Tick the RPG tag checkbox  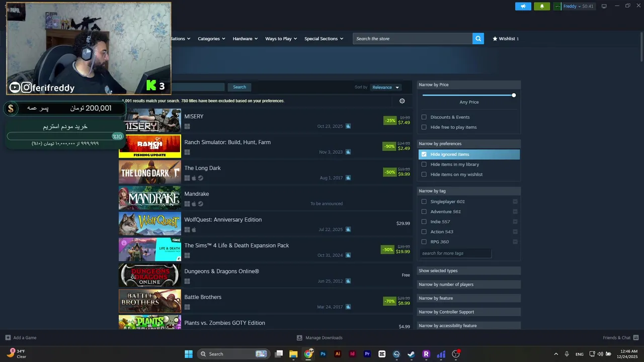(x=424, y=242)
